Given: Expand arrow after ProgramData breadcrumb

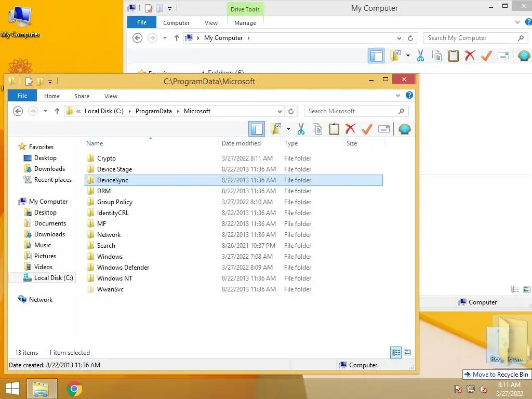Looking at the screenshot, I should click(x=178, y=111).
